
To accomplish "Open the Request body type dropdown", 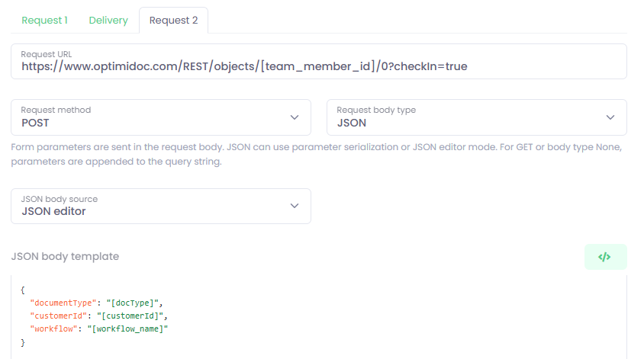I will click(x=476, y=117).
